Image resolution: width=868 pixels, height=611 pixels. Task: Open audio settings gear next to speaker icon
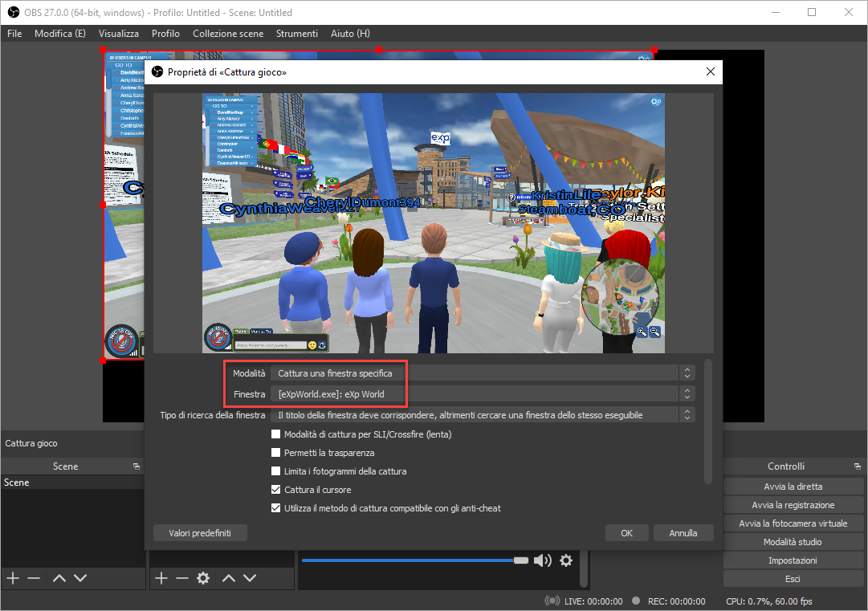(x=566, y=560)
